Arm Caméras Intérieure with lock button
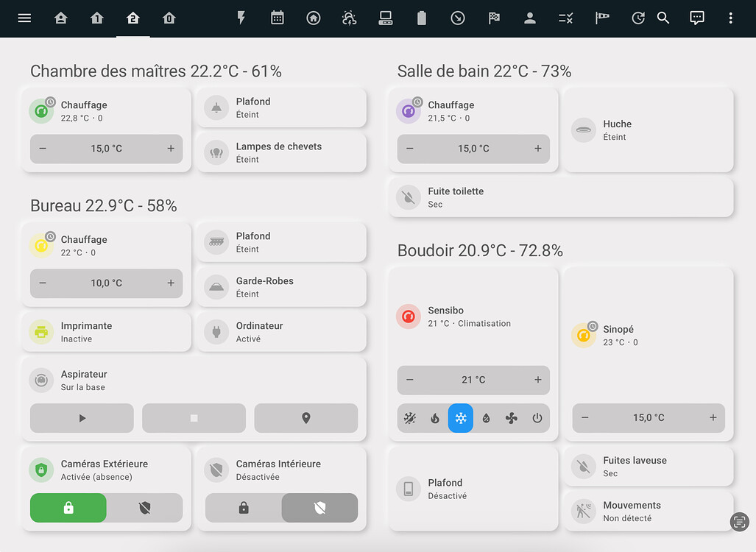 [244, 508]
